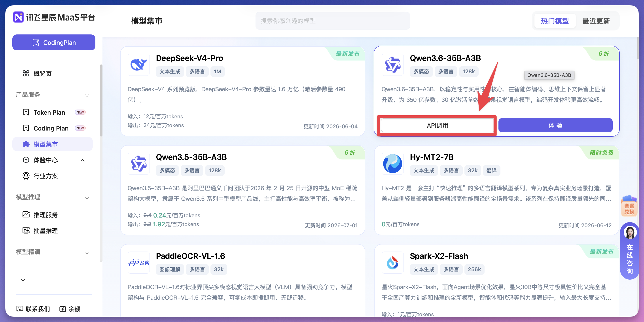The image size is (644, 322).
Task: Click the Token Plan bookmark icon
Action: [26, 112]
